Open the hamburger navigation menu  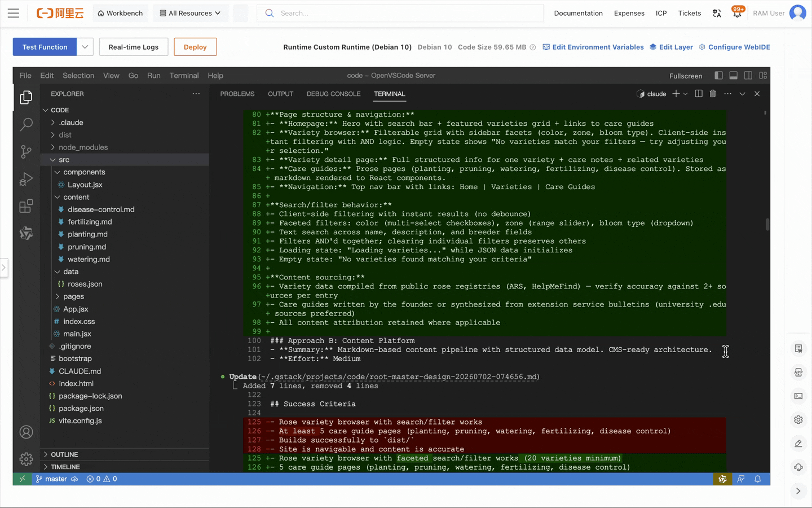click(x=14, y=13)
